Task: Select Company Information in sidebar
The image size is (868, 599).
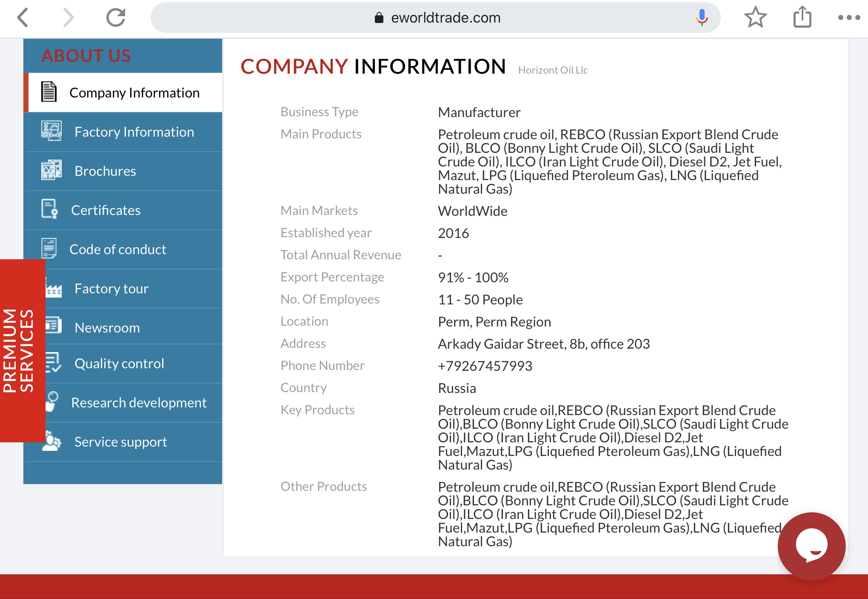Action: [x=134, y=93]
